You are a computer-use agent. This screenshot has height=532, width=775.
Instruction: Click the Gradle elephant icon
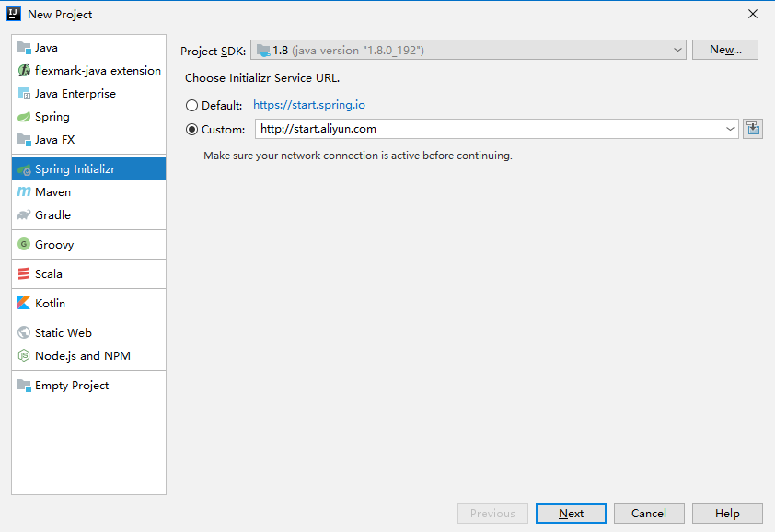pos(24,215)
